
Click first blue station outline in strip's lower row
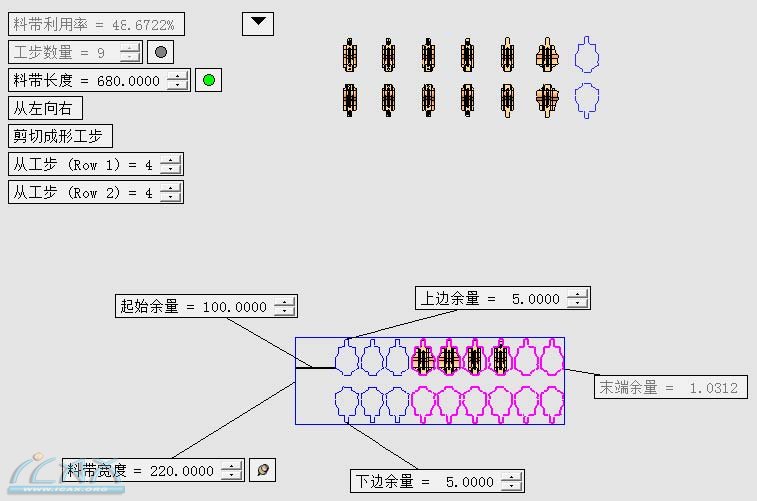click(347, 404)
